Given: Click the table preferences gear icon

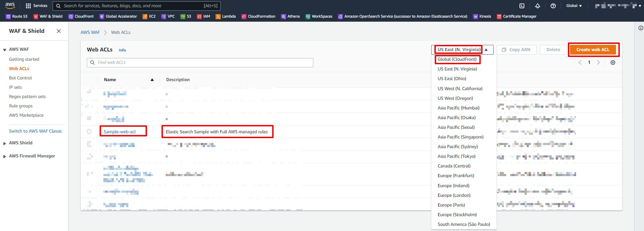Looking at the screenshot, I should 613,62.
